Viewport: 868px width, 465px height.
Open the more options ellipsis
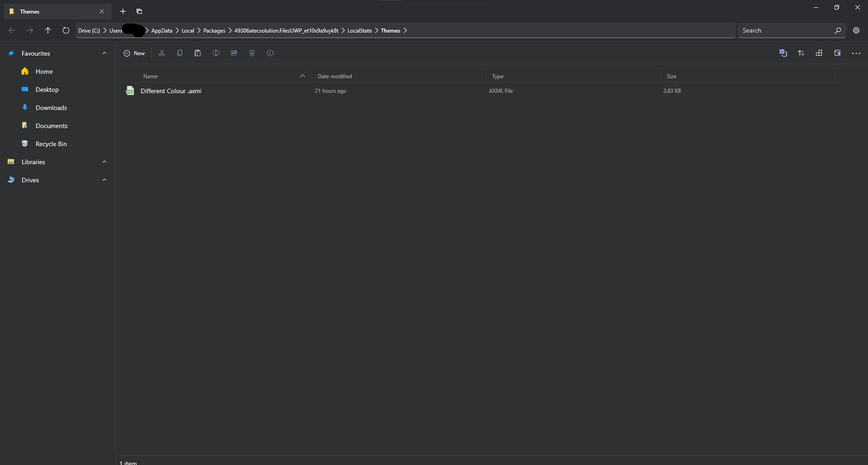coord(856,53)
